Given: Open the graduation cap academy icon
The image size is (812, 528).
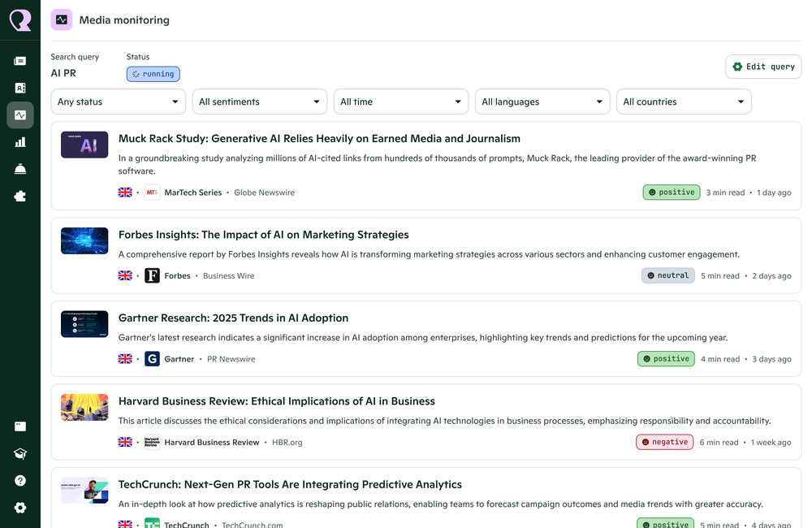Looking at the screenshot, I should tap(20, 454).
